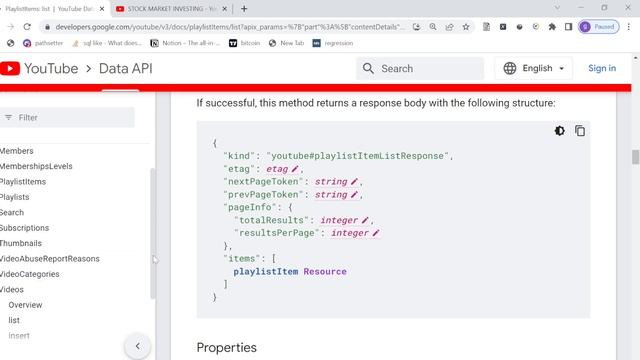
Task: Open Videos Overview page
Action: click(x=25, y=305)
